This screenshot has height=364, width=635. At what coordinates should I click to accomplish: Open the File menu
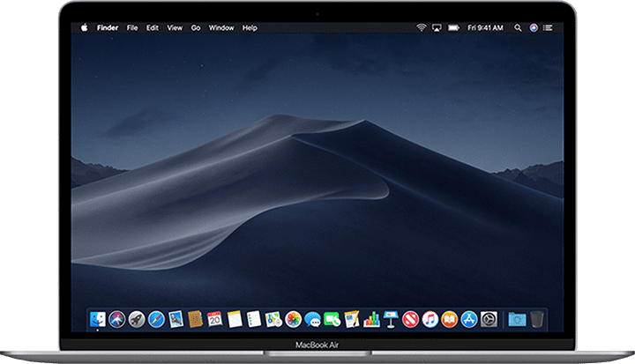(132, 28)
